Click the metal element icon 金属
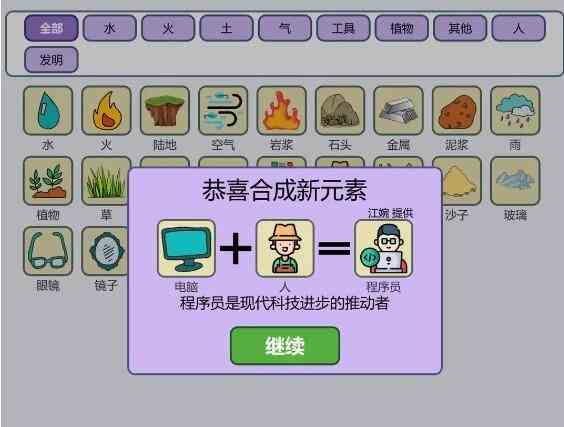This screenshot has height=427, width=564. (x=399, y=110)
